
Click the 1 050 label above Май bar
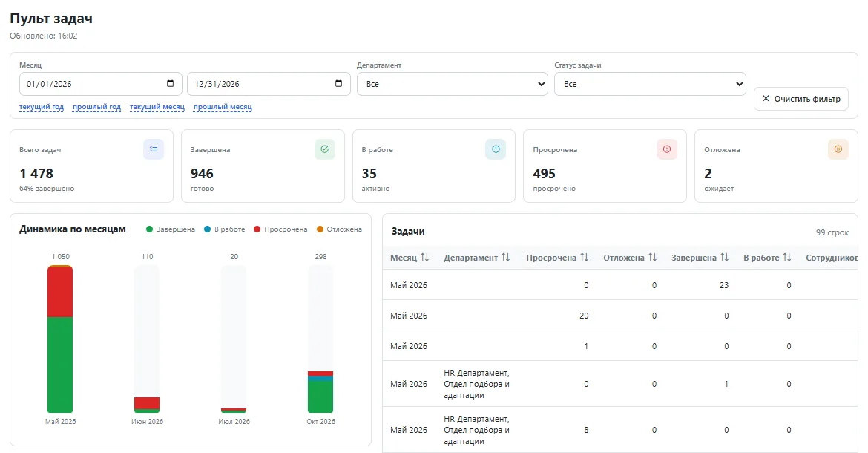[60, 256]
